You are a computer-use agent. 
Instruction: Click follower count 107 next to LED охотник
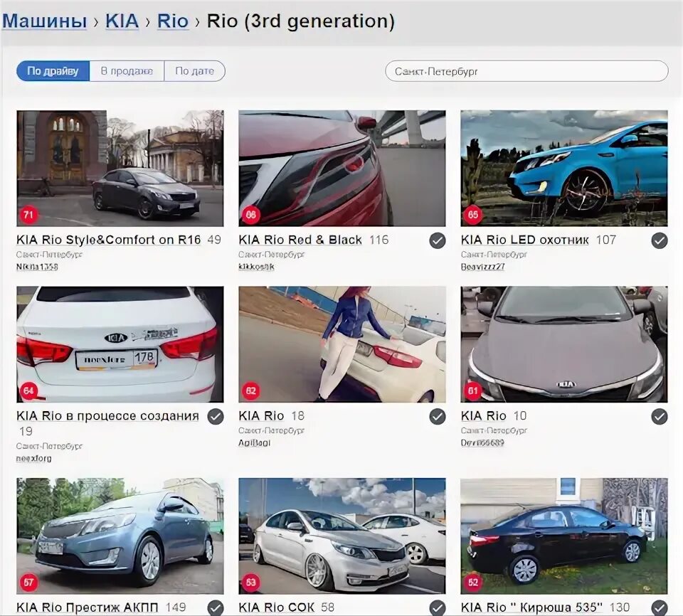[606, 240]
